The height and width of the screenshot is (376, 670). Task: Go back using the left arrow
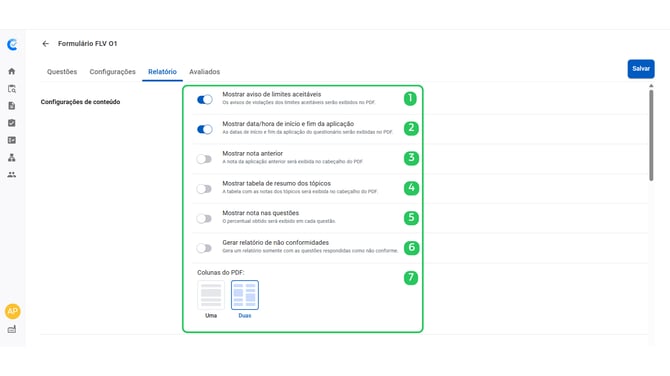click(x=46, y=44)
